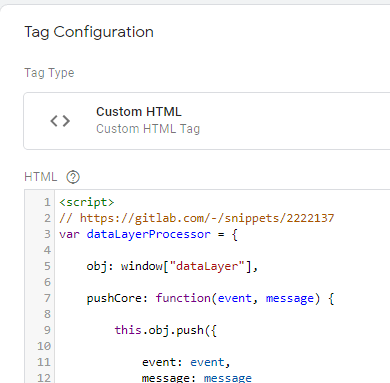Click line number 3 in the gutter

(x=47, y=234)
